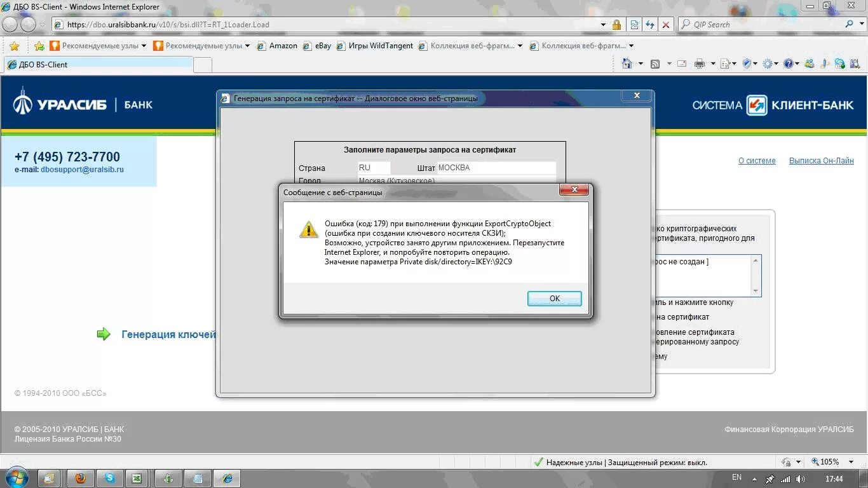The width and height of the screenshot is (868, 488).
Task: Click scrollbar up arrow in request text box
Action: click(x=755, y=261)
